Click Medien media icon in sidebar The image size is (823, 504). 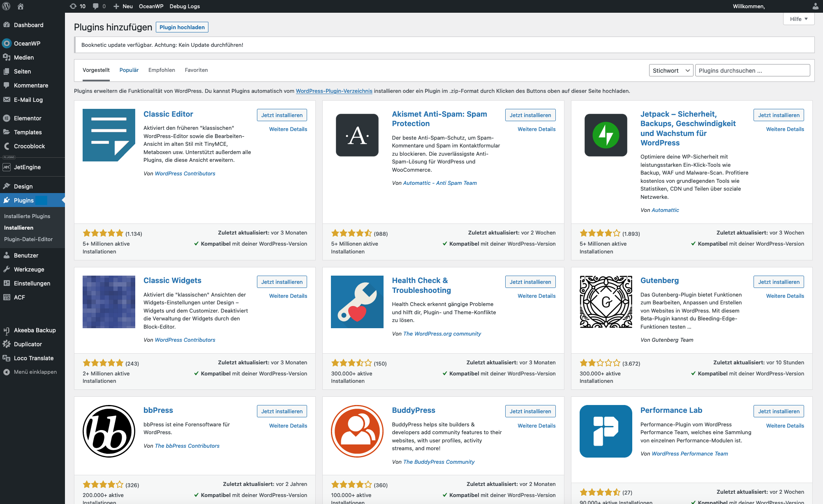7,58
